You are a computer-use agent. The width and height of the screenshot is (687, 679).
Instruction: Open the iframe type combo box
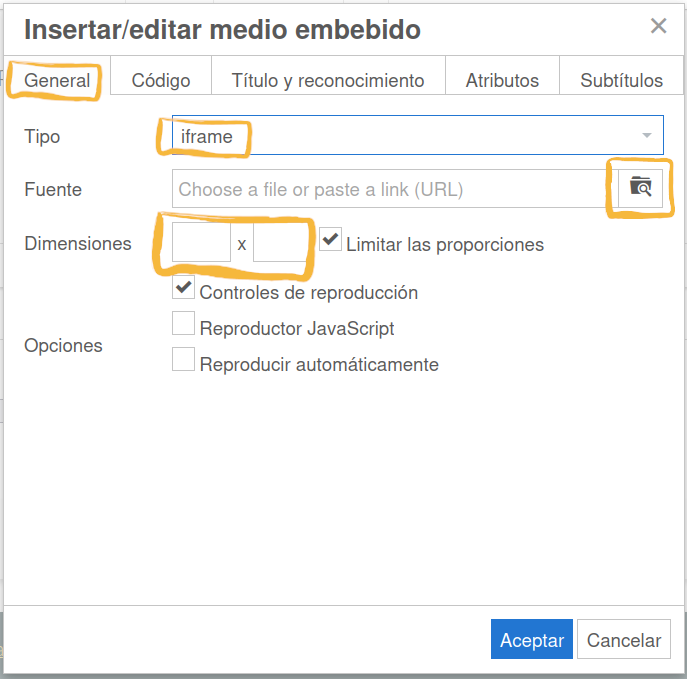(x=400, y=136)
